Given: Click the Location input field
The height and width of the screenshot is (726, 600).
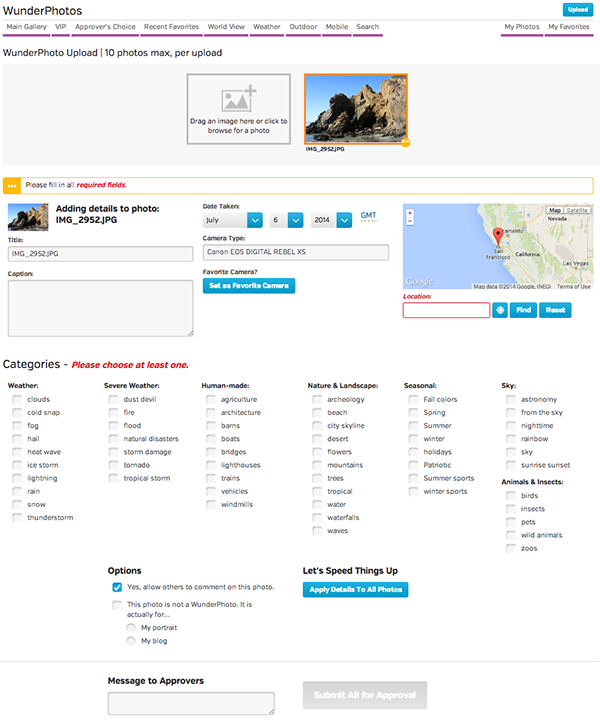Looking at the screenshot, I should point(446,310).
